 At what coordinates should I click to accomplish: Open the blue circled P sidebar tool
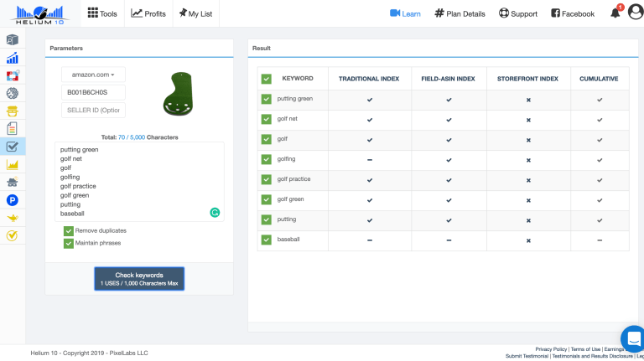(x=13, y=200)
